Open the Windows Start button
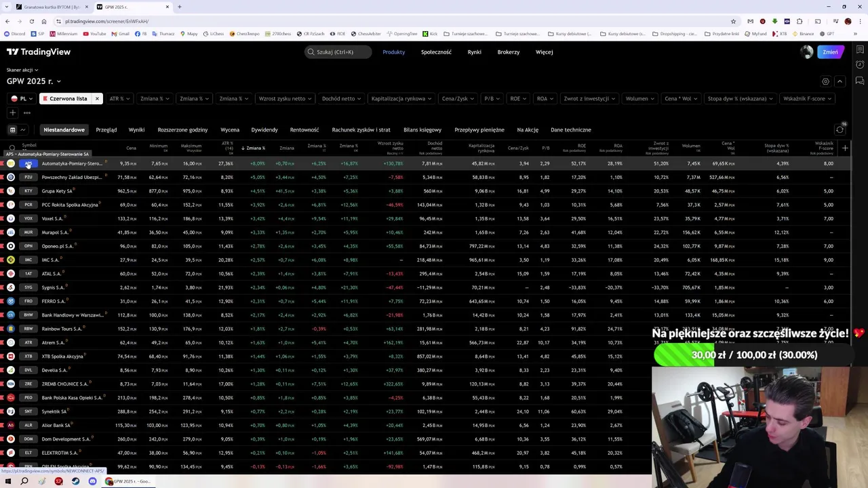This screenshot has height=488, width=868. pos(8,481)
